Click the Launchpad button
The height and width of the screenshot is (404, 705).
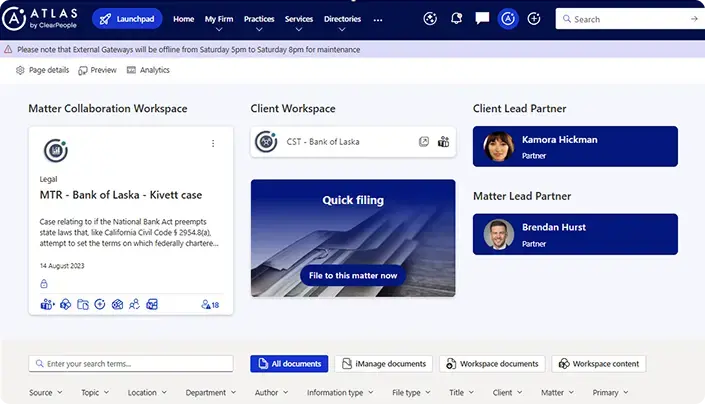[x=127, y=19]
